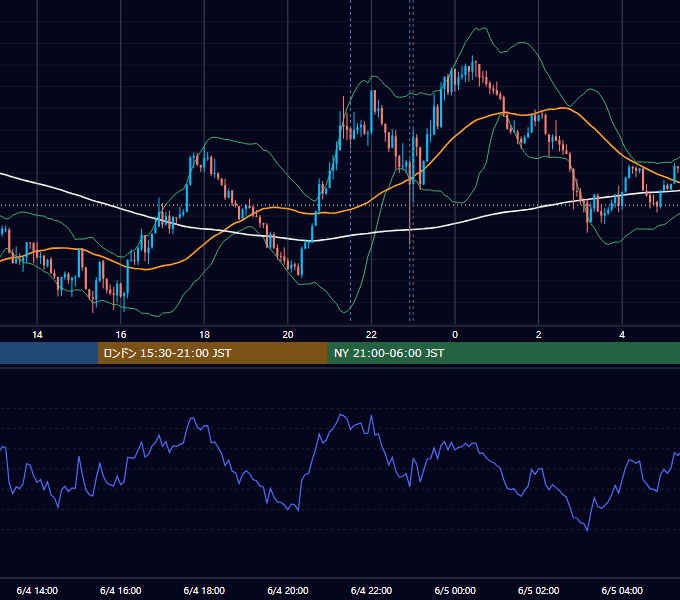Click the 6/4 14:00 indicator axis label
Viewport: 680px width, 600px height.
[x=37, y=591]
